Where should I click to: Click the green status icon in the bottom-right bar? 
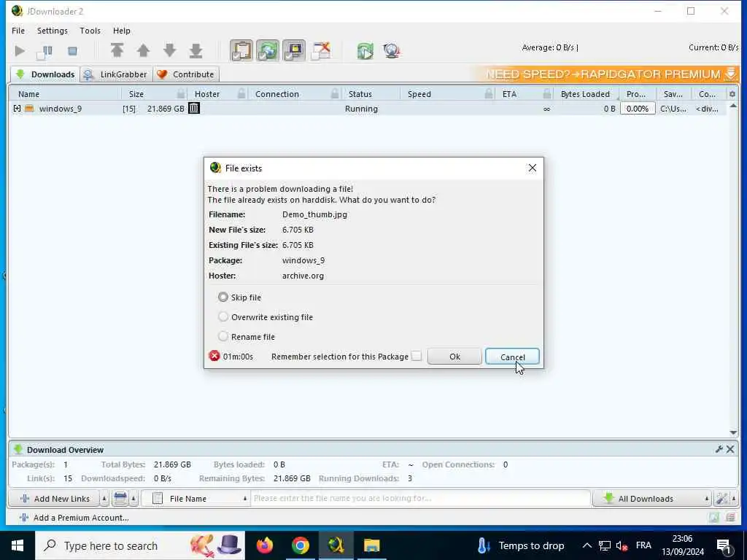click(713, 517)
